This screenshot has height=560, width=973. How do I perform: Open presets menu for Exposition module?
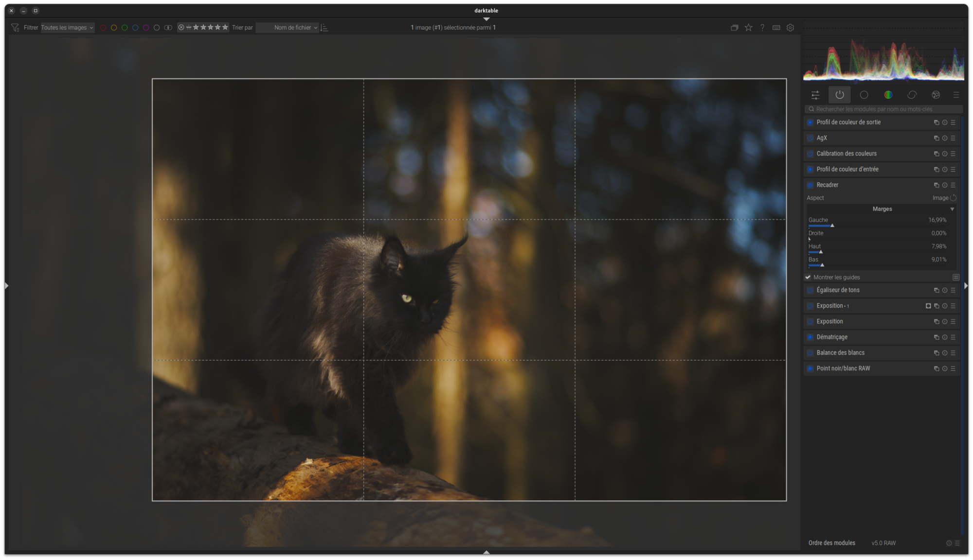pyautogui.click(x=953, y=321)
